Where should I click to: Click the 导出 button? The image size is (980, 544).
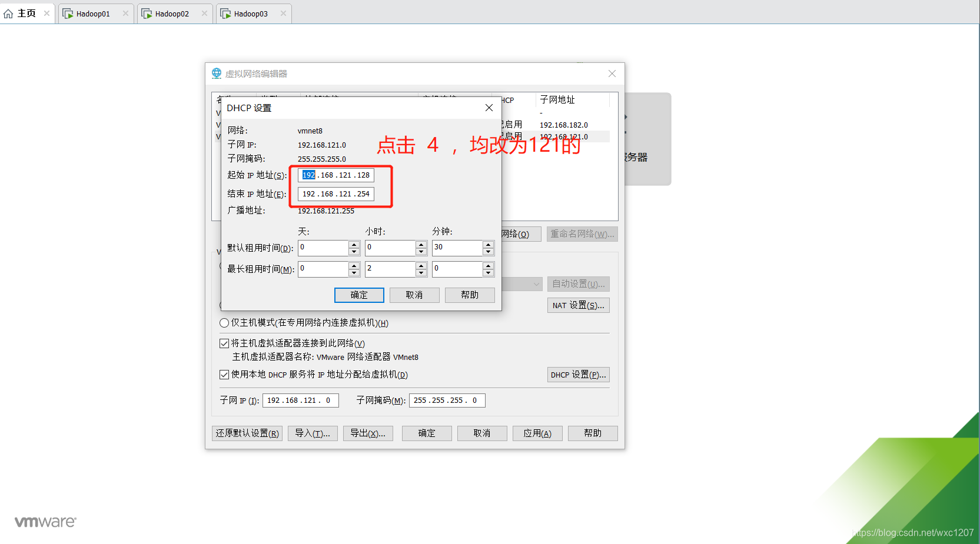point(368,433)
